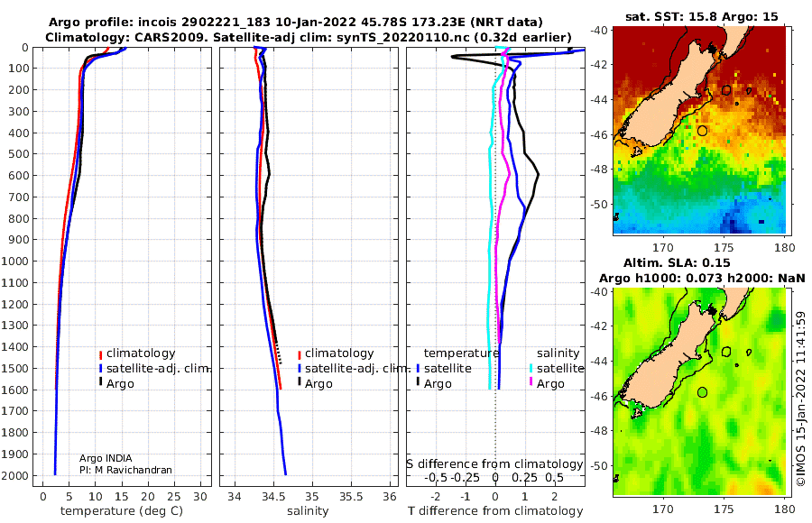Click the red climatology legend swatch in temperature panel
This screenshot has width=812, height=523.
pyautogui.click(x=100, y=354)
